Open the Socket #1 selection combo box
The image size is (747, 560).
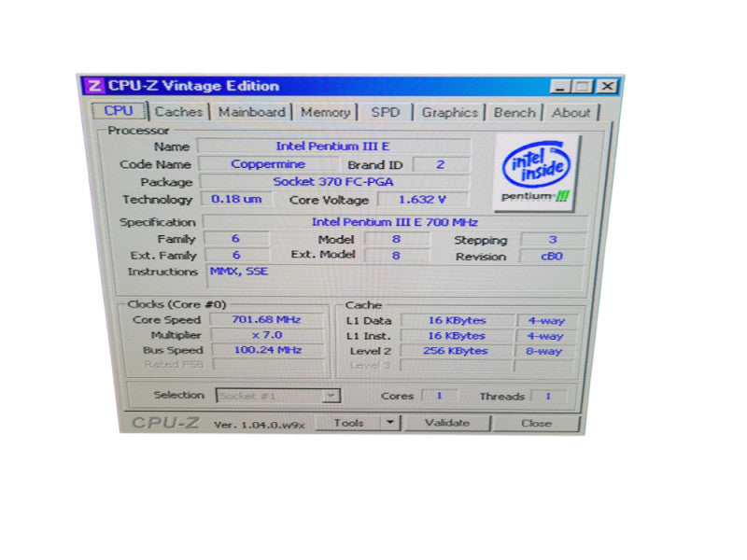[278, 396]
